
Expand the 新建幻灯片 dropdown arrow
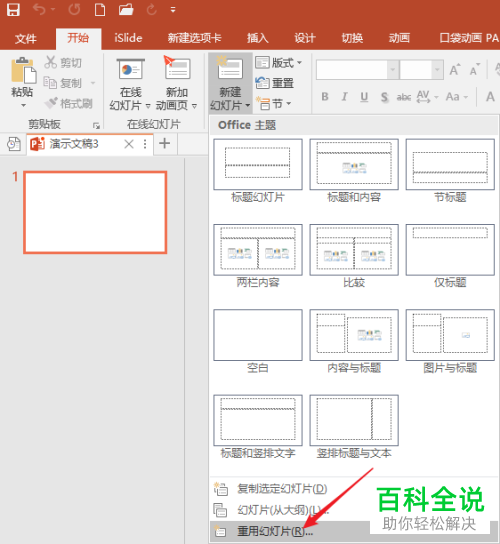pos(248,105)
